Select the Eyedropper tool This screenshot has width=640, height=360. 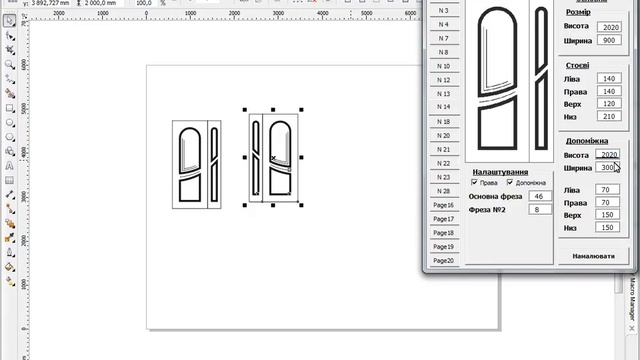9,238
